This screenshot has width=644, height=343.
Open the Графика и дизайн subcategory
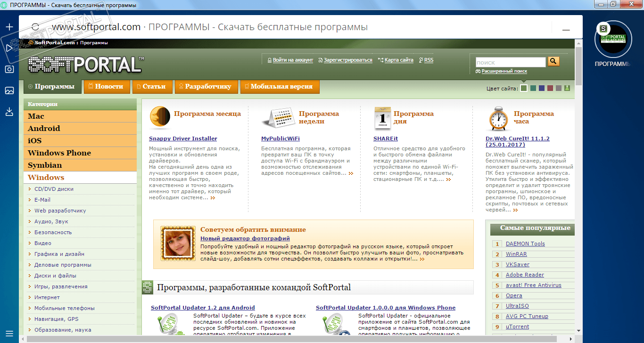pos(59,254)
